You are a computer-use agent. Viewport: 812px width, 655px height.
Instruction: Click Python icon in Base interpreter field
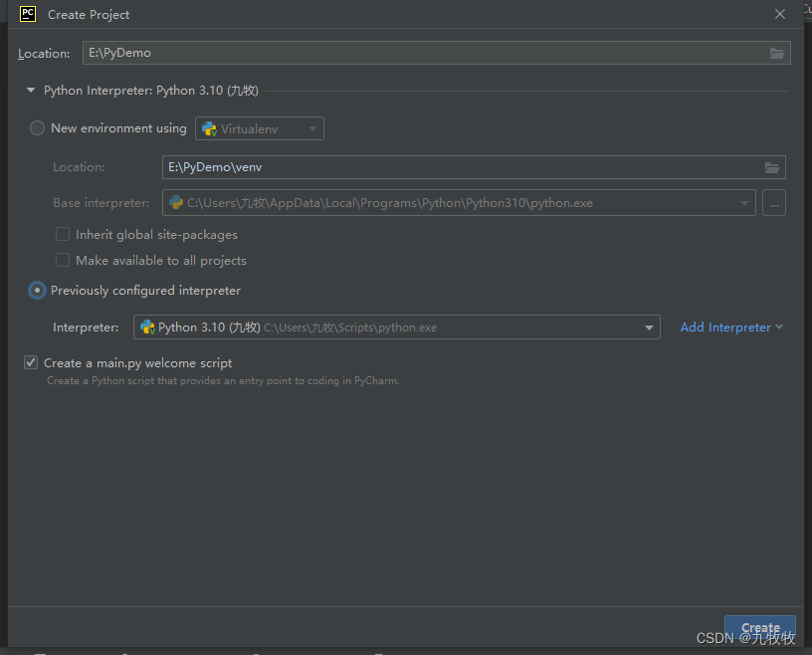click(x=176, y=203)
